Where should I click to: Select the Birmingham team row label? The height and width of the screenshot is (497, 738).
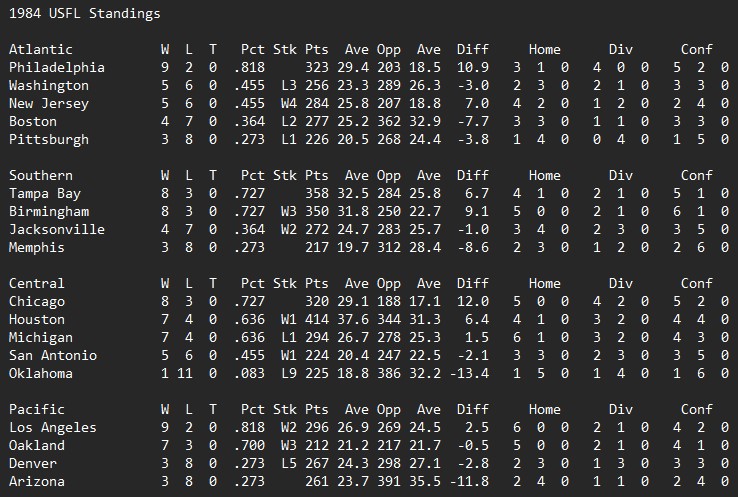tap(49, 212)
